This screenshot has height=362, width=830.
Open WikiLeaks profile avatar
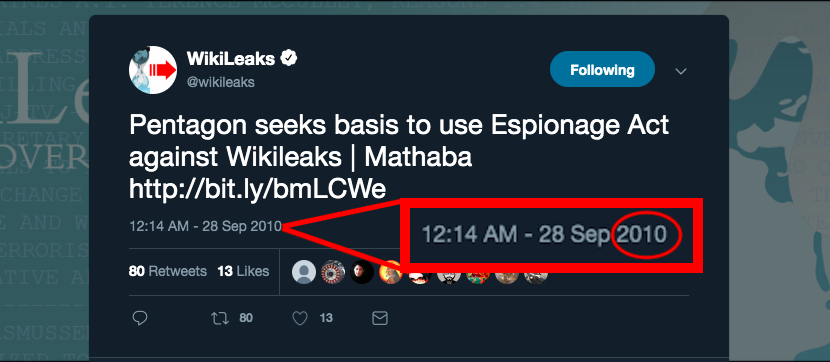[x=153, y=70]
